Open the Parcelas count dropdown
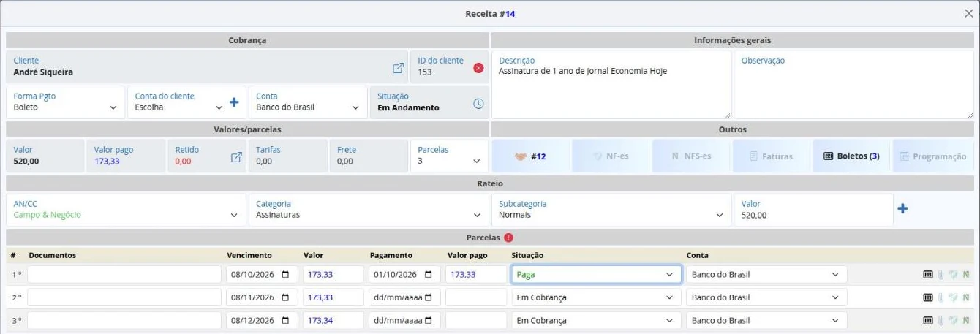This screenshot has height=334, width=980. coord(449,155)
